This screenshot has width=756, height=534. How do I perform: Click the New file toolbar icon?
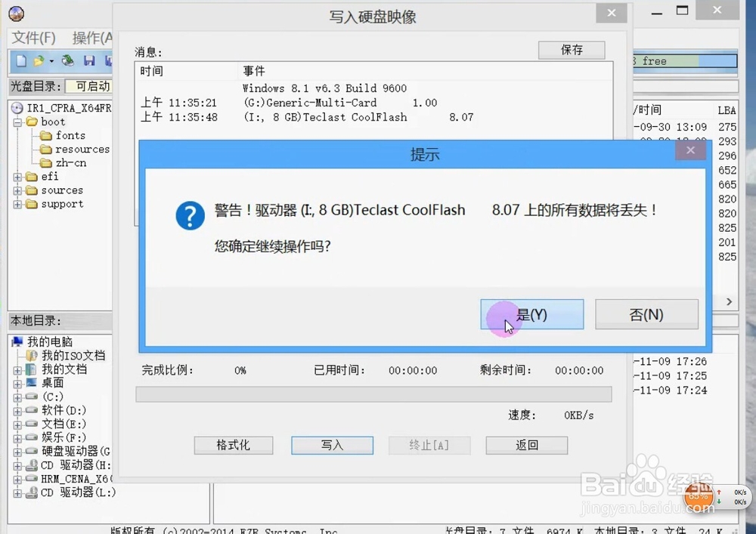[x=21, y=60]
